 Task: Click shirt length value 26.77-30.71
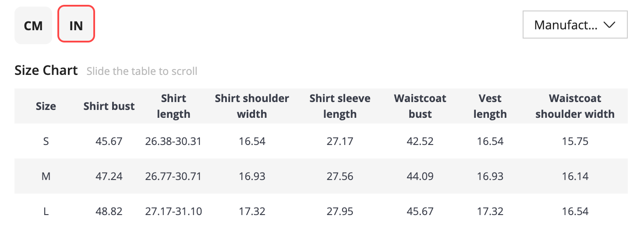click(173, 177)
